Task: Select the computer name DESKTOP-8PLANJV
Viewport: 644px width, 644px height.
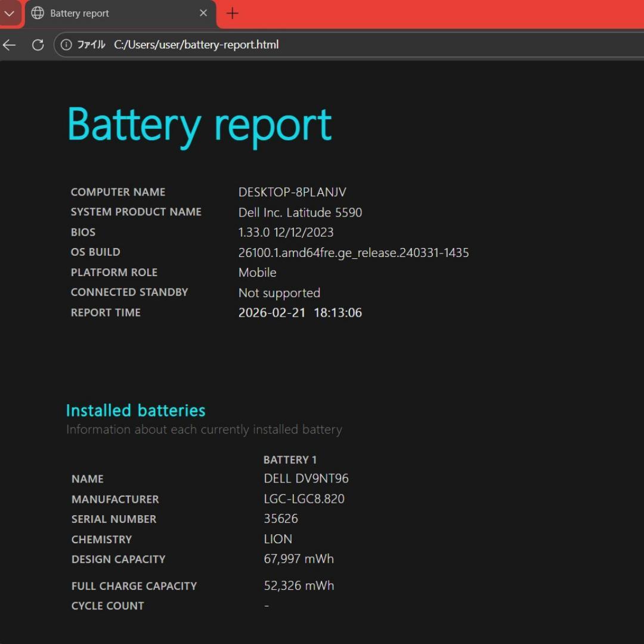Action: [x=292, y=192]
